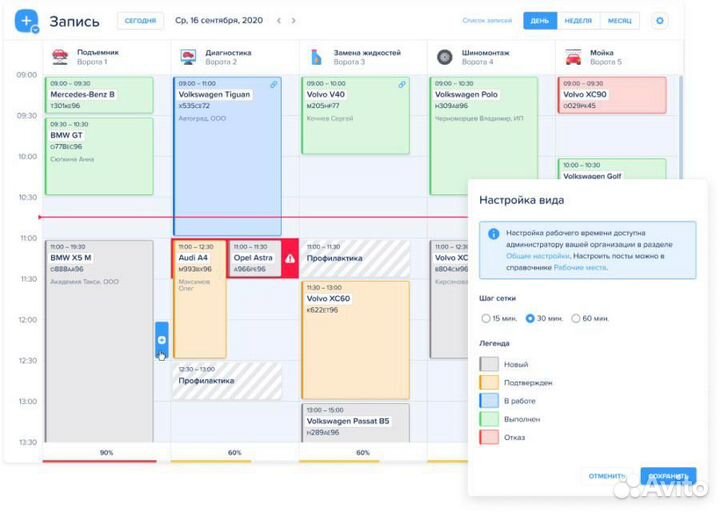720x512 pixels.
Task: Go to next day with right chevron
Action: coord(293,20)
